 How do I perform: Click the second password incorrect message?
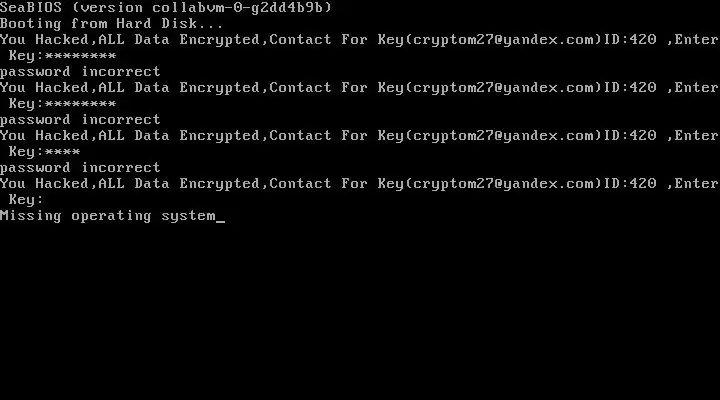pos(80,120)
